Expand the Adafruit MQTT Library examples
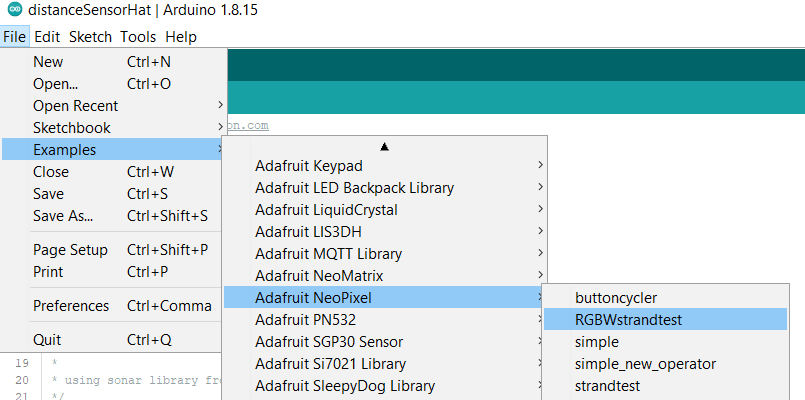The image size is (805, 400). point(385,254)
